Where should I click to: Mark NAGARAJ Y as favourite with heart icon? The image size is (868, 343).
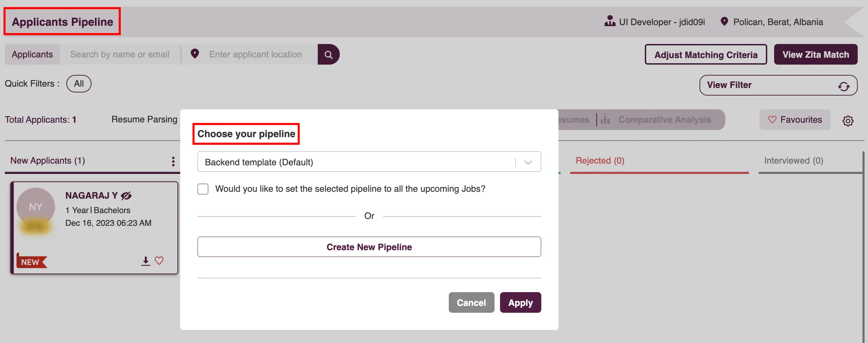(159, 261)
